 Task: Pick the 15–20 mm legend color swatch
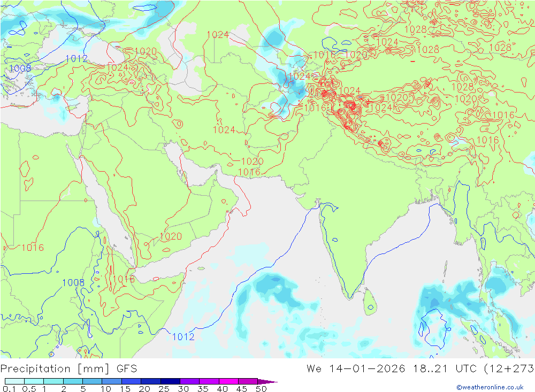(x=131, y=381)
